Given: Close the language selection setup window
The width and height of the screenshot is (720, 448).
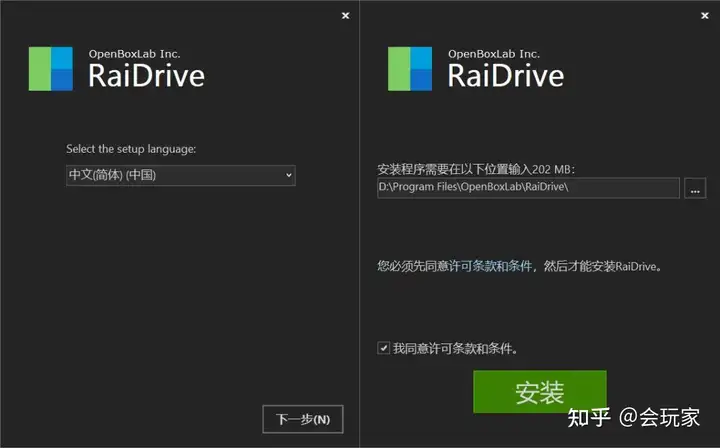Looking at the screenshot, I should click(345, 16).
